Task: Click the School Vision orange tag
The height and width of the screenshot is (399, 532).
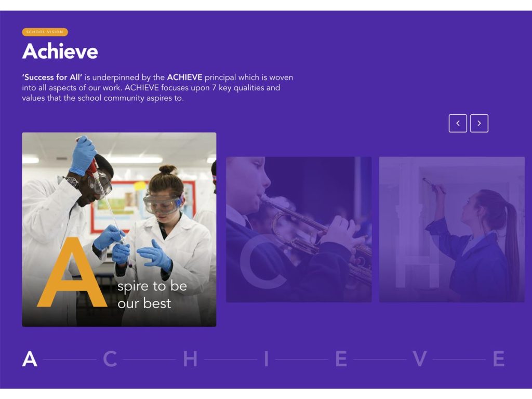Action: tap(45, 32)
